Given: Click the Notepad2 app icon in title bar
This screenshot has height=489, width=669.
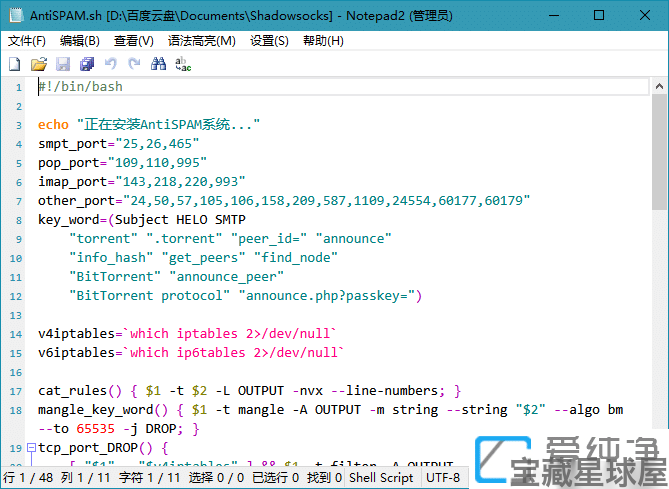Looking at the screenshot, I should pyautogui.click(x=16, y=15).
